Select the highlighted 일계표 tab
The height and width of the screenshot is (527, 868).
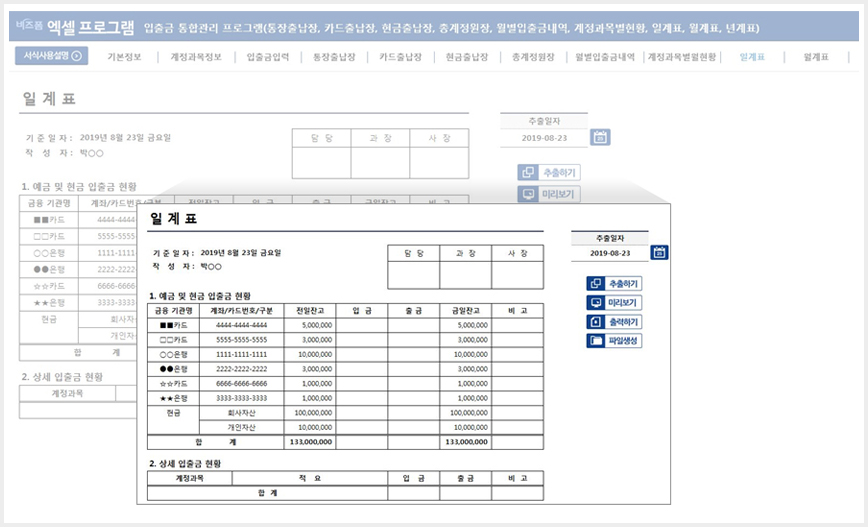[752, 57]
